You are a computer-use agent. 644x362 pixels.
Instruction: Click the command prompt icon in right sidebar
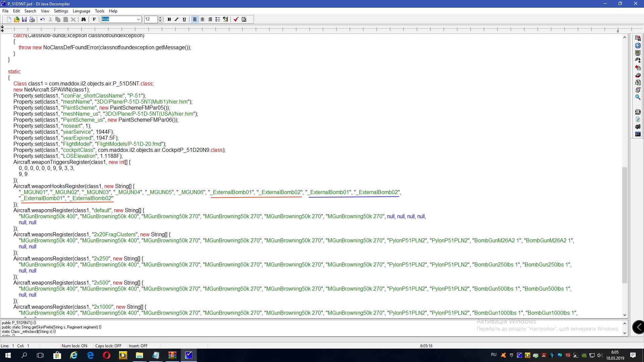(638, 134)
